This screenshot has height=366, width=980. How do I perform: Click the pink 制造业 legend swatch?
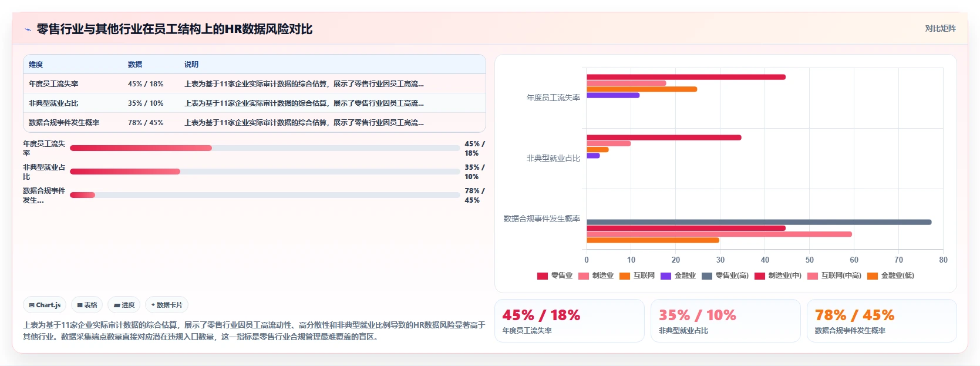pyautogui.click(x=583, y=276)
